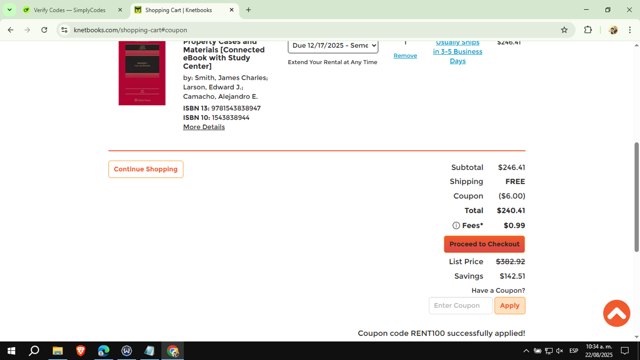
Task: Open the Notepad-style taskbar icon
Action: [149, 351]
